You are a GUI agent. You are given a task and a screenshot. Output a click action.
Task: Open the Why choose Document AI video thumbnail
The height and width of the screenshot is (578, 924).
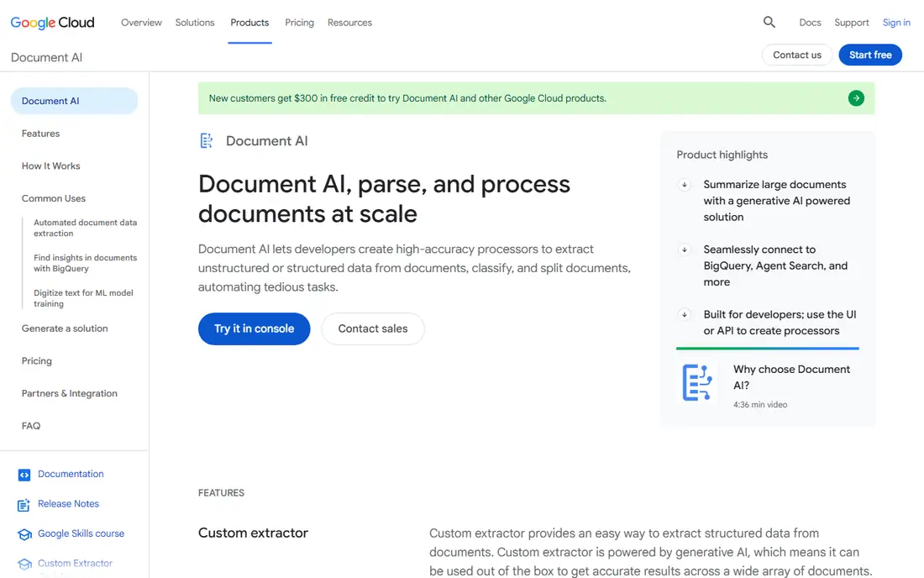(697, 383)
